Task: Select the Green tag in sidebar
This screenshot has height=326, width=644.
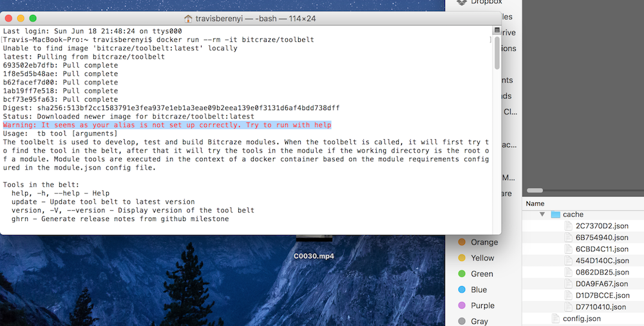Action: 482,274
